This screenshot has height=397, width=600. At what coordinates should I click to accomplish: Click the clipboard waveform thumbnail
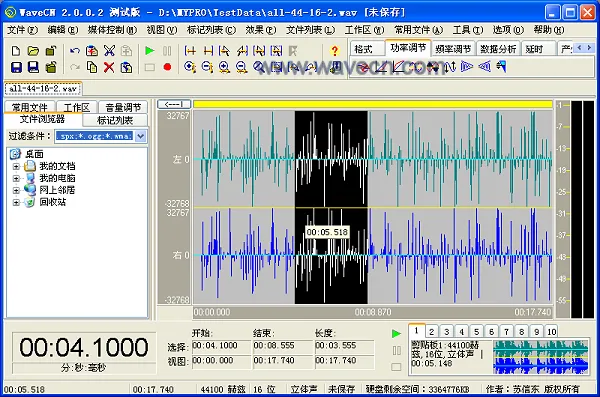coord(541,356)
